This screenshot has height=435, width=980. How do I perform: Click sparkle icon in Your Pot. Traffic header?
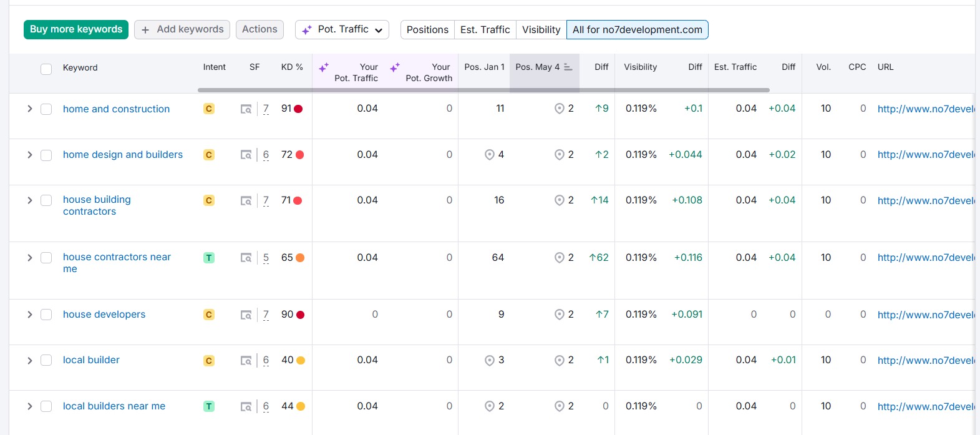click(324, 67)
